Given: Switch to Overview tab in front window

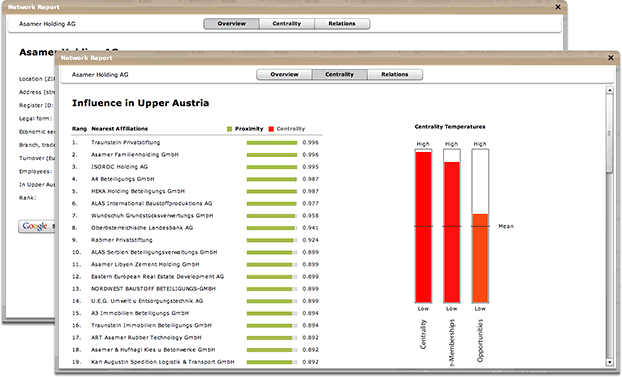Looking at the screenshot, I should tap(284, 74).
